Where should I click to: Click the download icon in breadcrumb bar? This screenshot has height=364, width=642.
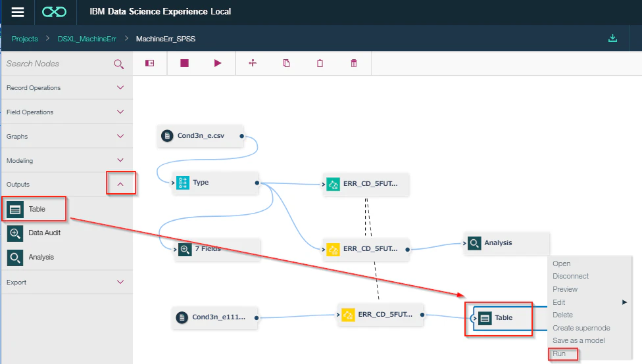point(612,39)
